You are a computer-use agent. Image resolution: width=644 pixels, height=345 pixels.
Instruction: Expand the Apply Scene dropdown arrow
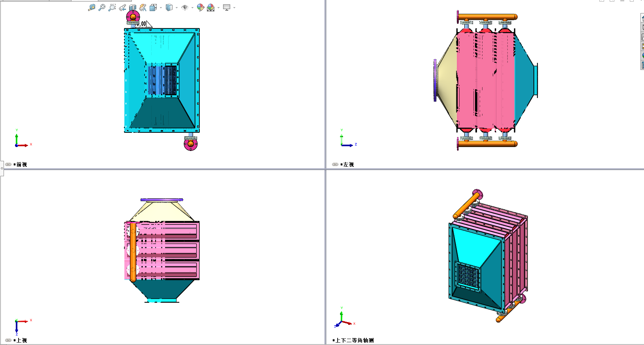pos(218,8)
